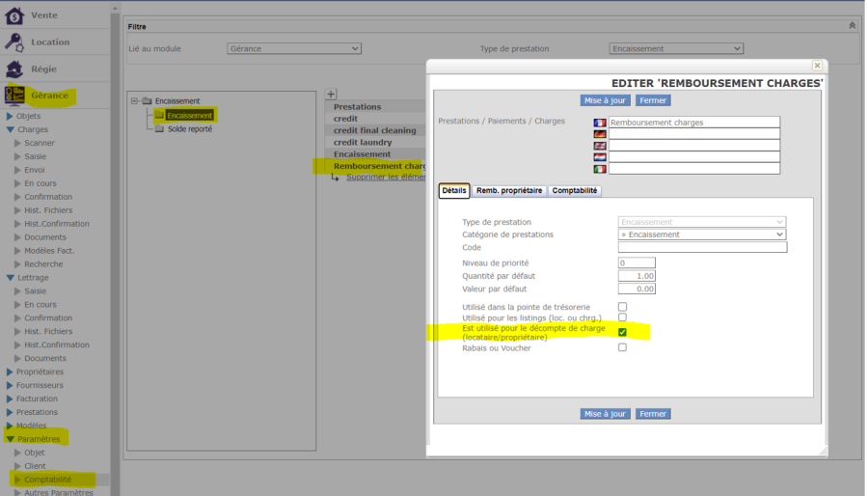Click the plus icon above Prestations list

[331, 94]
